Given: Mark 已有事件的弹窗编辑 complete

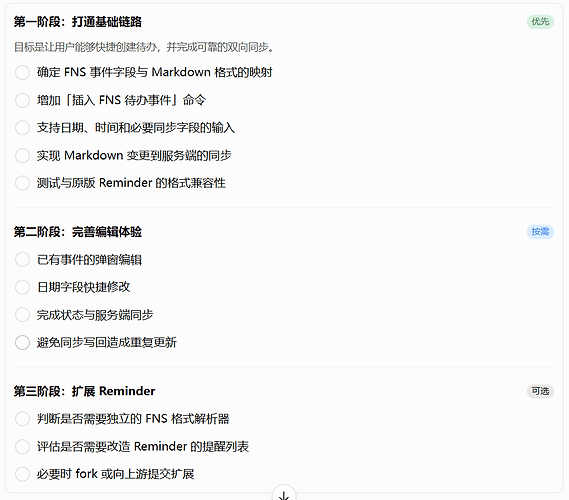Looking at the screenshot, I should [22, 259].
